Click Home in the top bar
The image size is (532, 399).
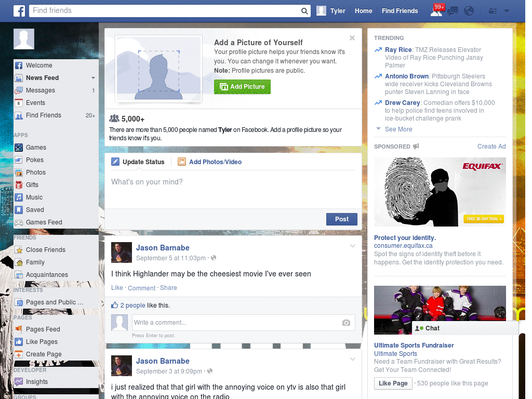[x=363, y=11]
